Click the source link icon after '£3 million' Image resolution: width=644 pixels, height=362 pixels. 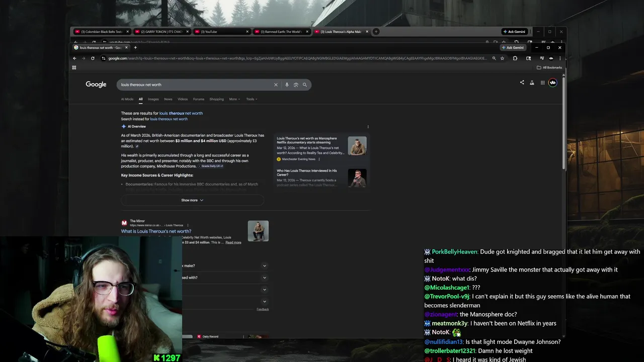coord(137,146)
